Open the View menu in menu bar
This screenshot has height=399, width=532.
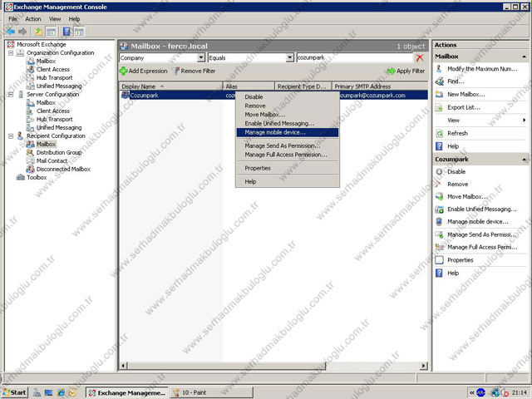[55, 19]
